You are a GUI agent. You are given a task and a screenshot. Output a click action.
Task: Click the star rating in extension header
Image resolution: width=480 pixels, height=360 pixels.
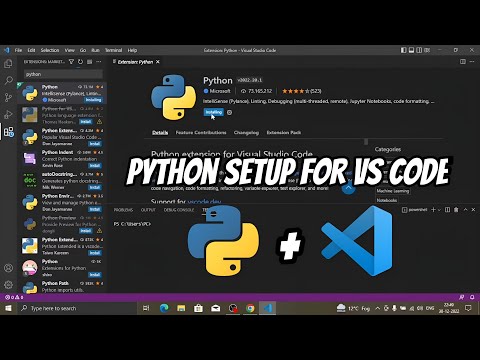pos(302,91)
